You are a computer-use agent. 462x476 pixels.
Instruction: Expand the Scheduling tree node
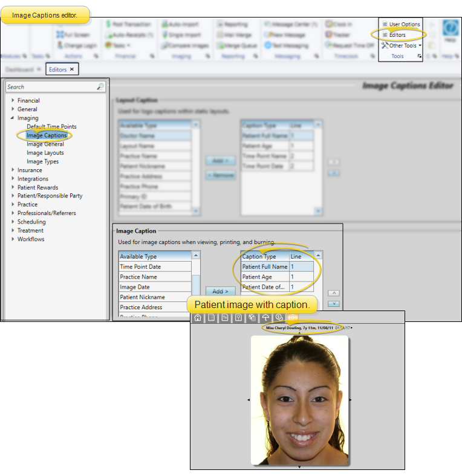coord(13,222)
